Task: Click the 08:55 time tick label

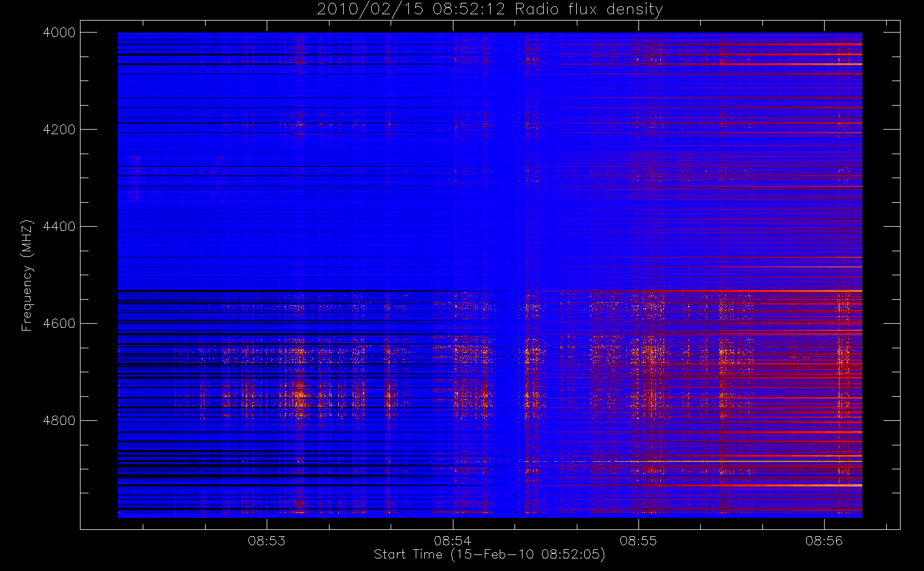Action: [x=638, y=541]
